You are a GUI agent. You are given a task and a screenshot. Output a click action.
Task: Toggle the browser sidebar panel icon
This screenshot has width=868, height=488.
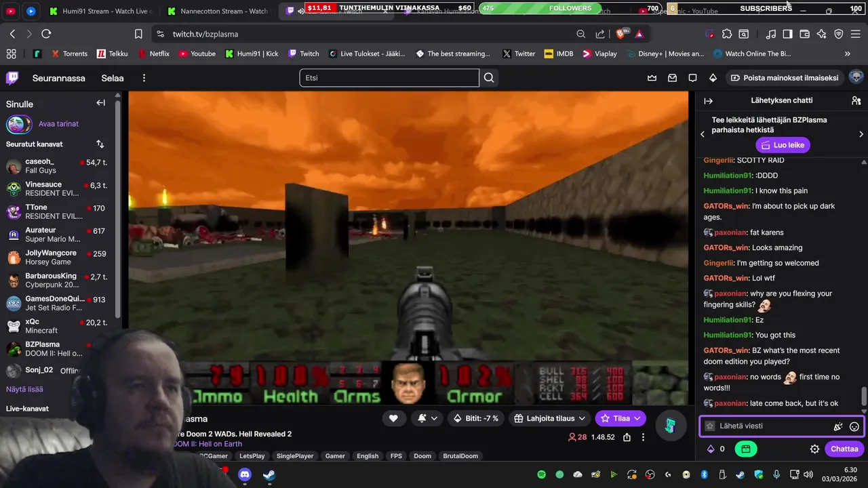[x=787, y=34]
